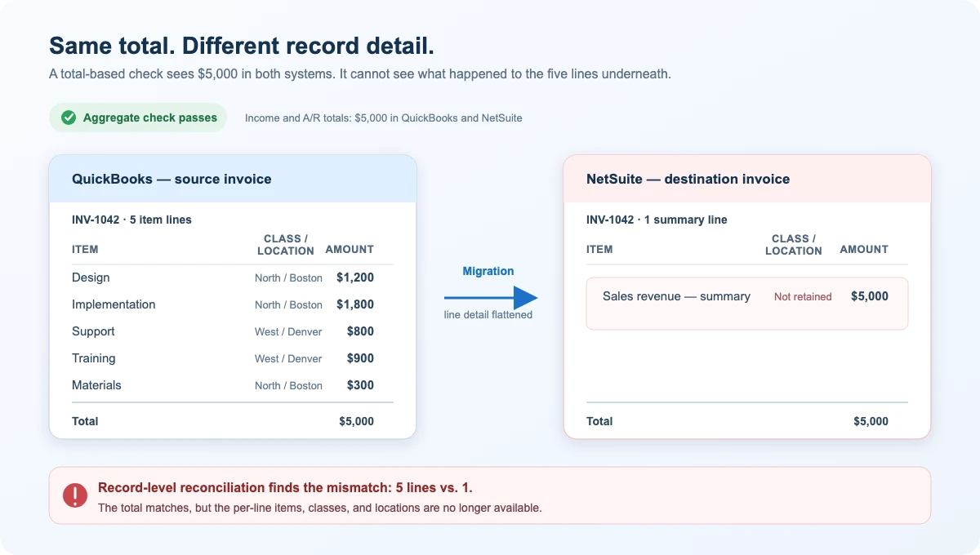Click the per-line items no longer available sentence
Screen dimensions: 980x555
(x=320, y=508)
